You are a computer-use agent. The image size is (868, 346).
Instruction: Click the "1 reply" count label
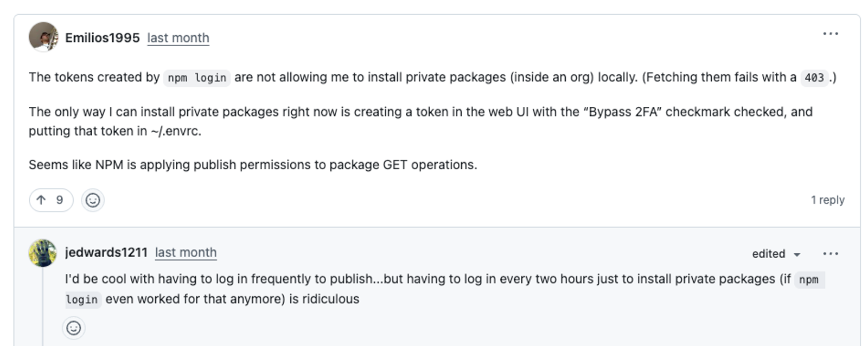(x=827, y=200)
